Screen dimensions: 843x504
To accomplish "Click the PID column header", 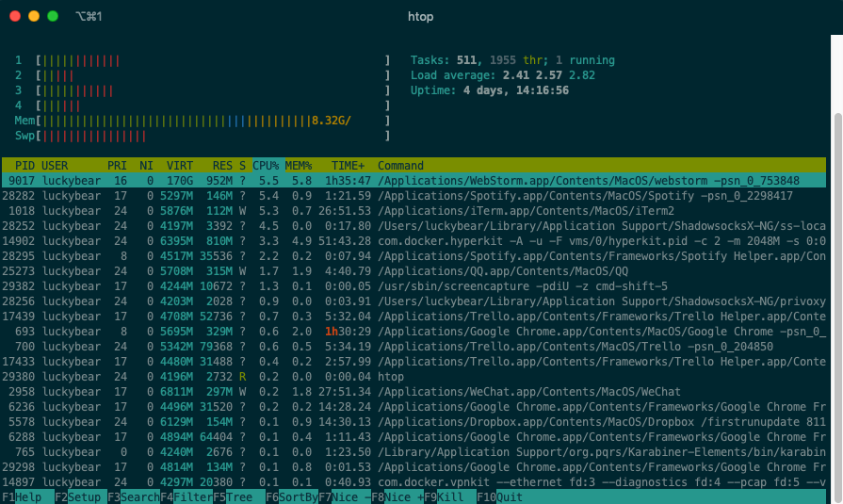I will (24, 166).
